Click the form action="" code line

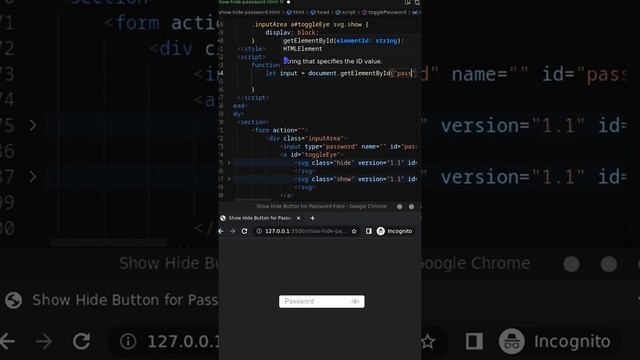[280, 131]
